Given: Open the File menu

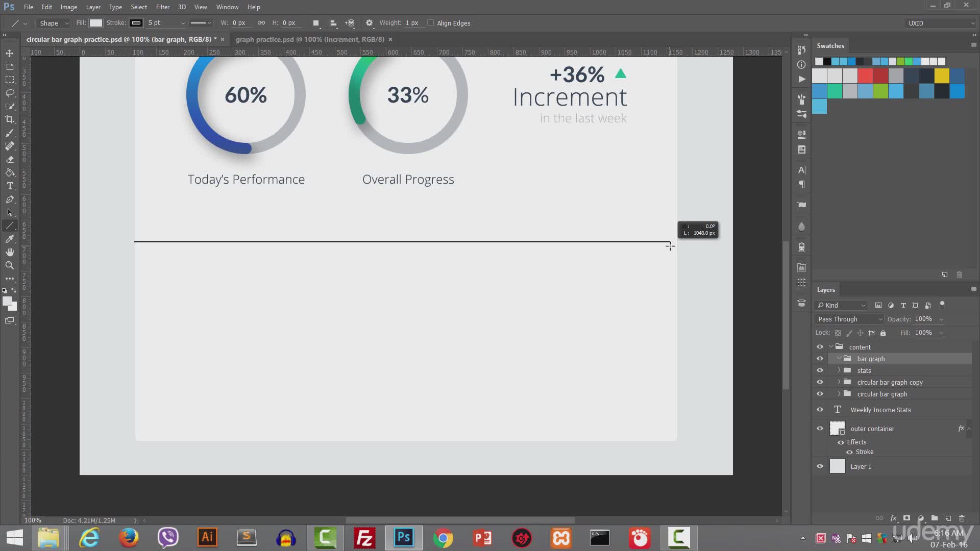Looking at the screenshot, I should pos(29,7).
